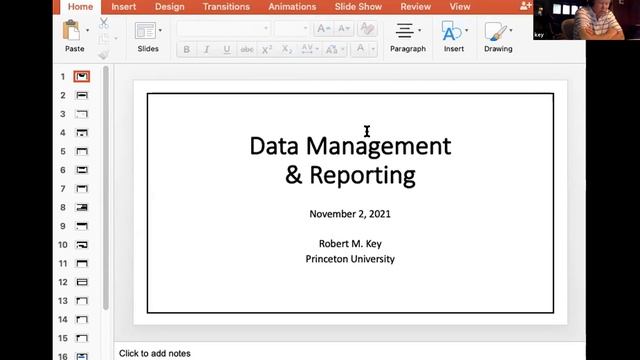Click the Drawing brush icon
Image resolution: width=640 pixels, height=360 pixels.
[x=495, y=31]
